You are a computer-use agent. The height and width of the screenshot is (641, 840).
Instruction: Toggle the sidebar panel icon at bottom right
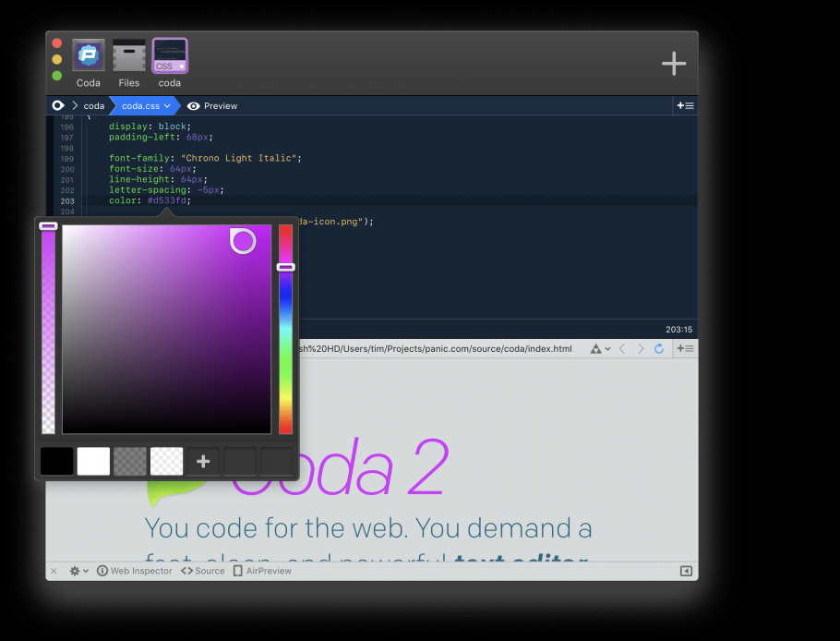coord(686,571)
